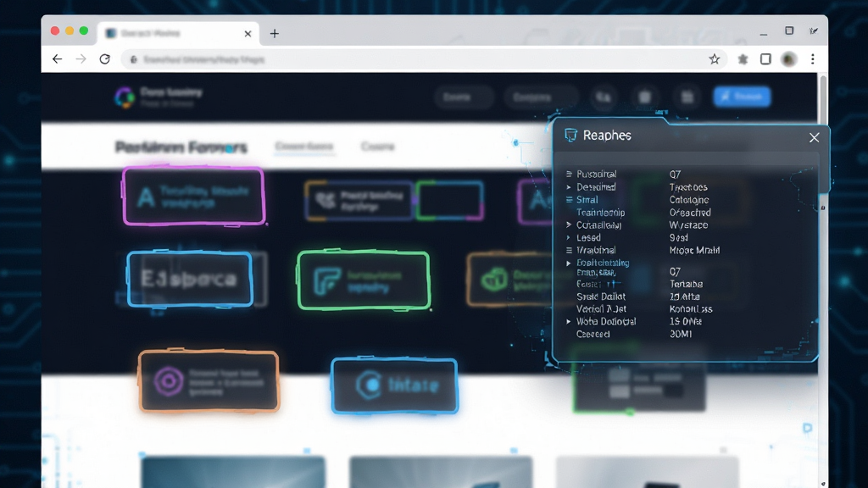Click the browser forward arrow
Viewport: 868px width, 488px height.
point(81,58)
